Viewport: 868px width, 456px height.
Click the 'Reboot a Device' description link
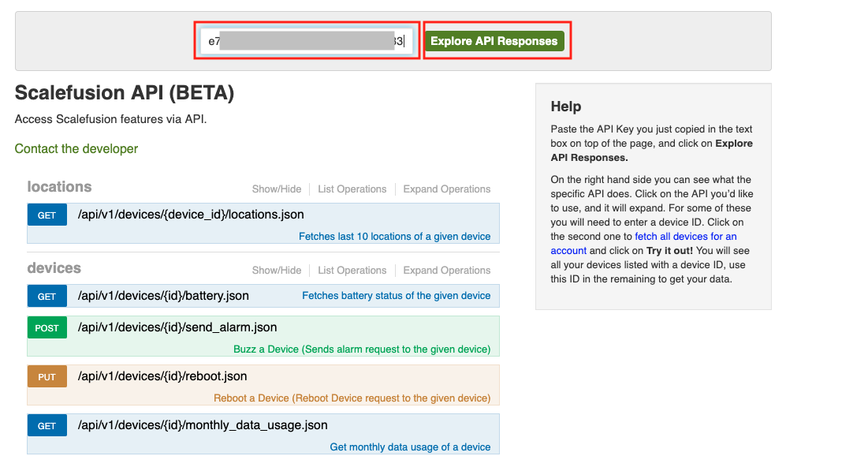(352, 398)
